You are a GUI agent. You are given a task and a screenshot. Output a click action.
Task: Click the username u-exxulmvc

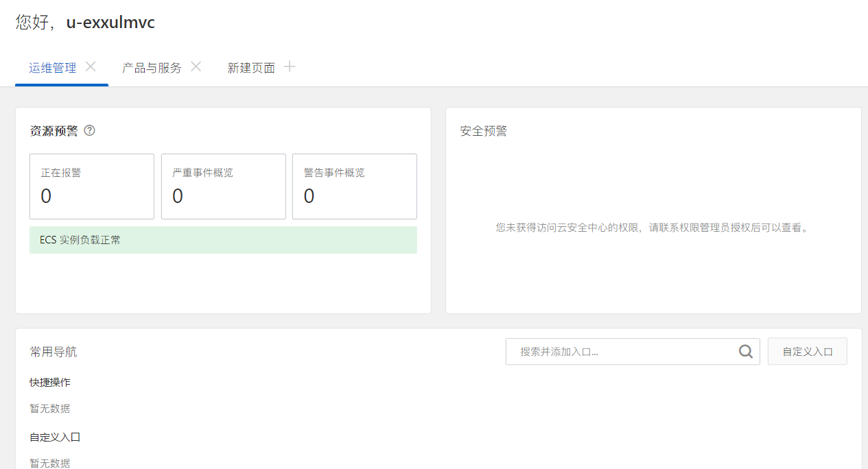pyautogui.click(x=110, y=22)
